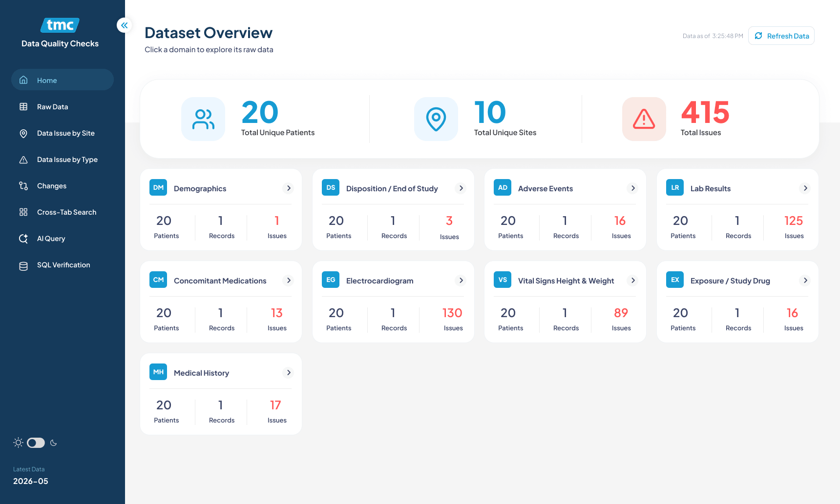Click the 17 Issues in Medical History

tap(275, 405)
